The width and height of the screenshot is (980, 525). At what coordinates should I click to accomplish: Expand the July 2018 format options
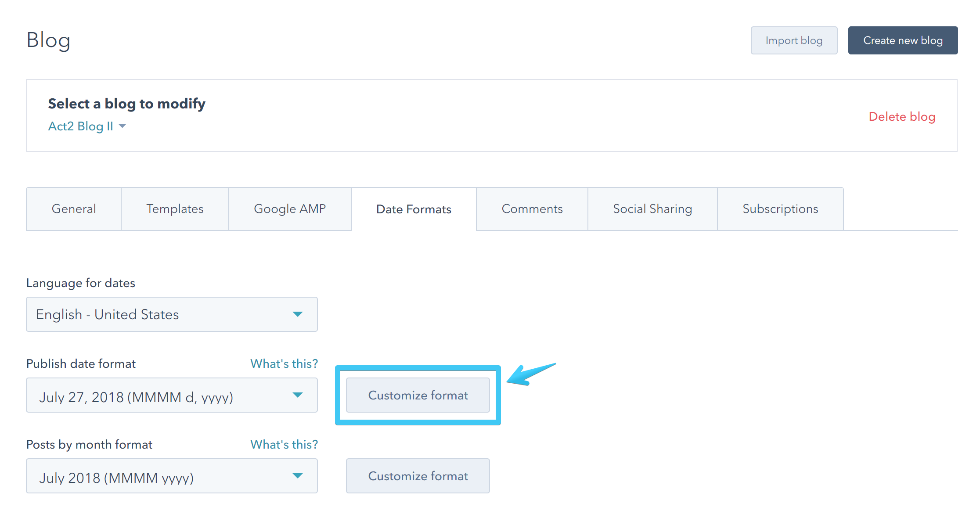pos(298,476)
